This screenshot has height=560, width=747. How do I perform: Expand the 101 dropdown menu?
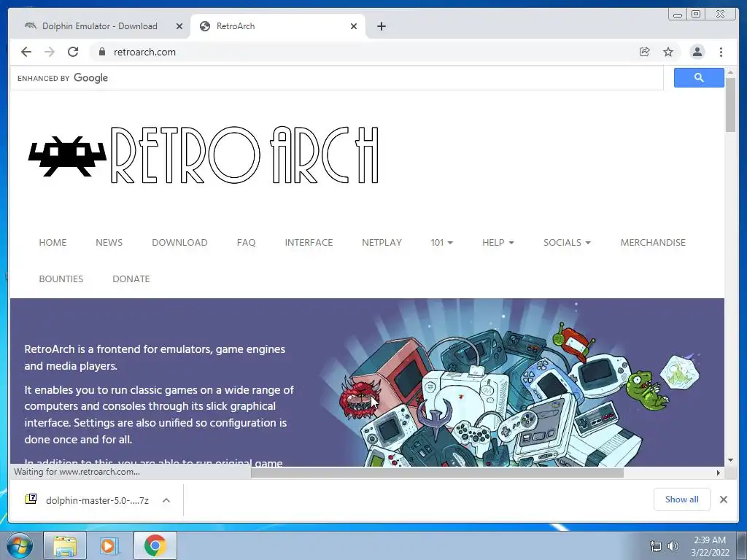pyautogui.click(x=441, y=242)
